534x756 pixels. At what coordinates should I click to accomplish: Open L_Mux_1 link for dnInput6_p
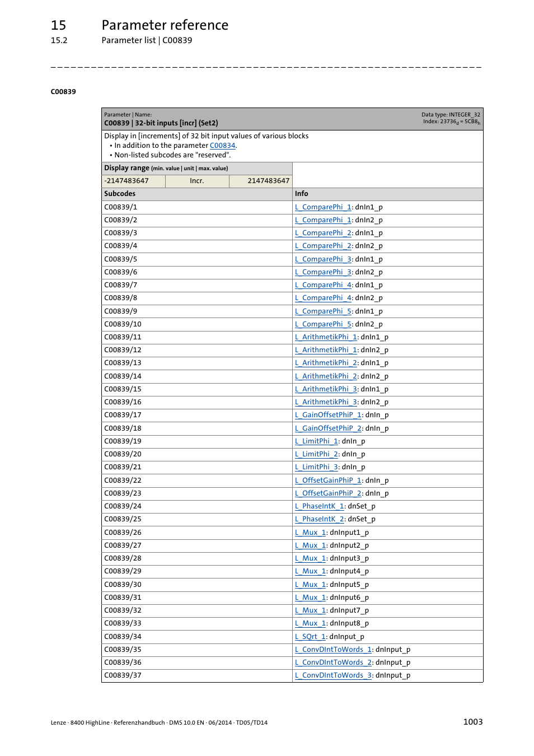tap(311, 598)
